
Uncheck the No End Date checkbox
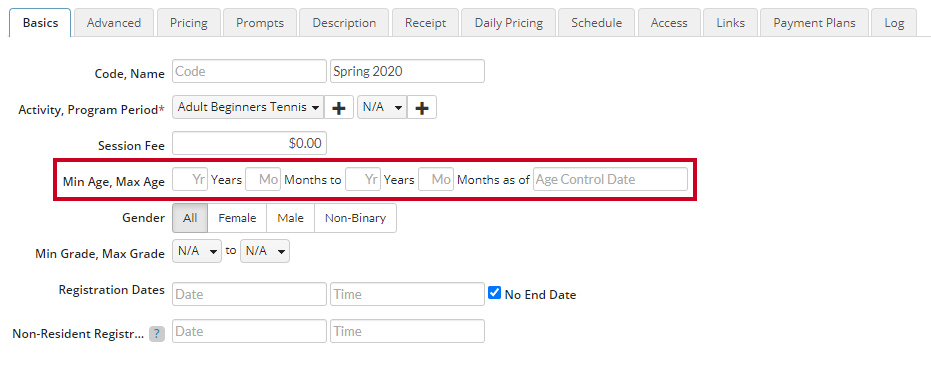click(494, 294)
